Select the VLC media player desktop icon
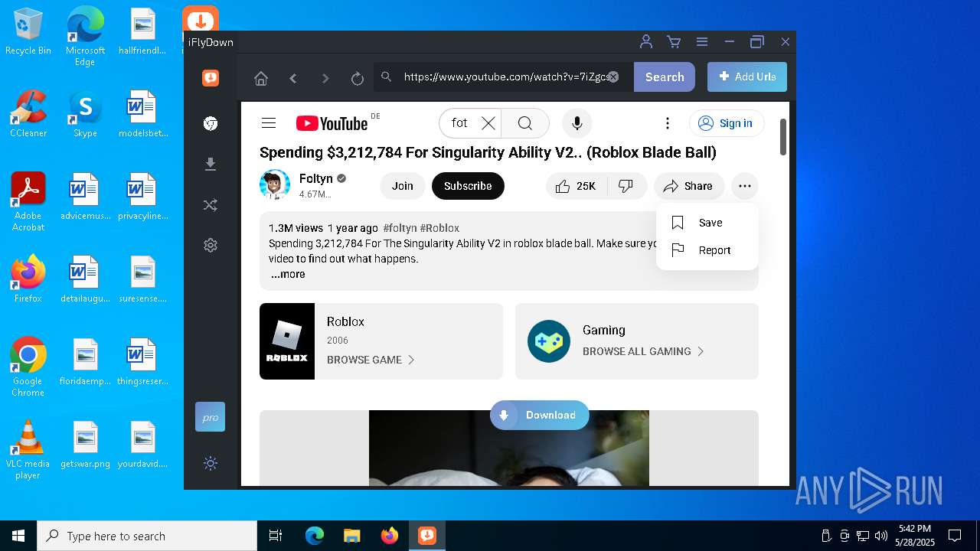The height and width of the screenshot is (551, 980). pyautogui.click(x=28, y=450)
